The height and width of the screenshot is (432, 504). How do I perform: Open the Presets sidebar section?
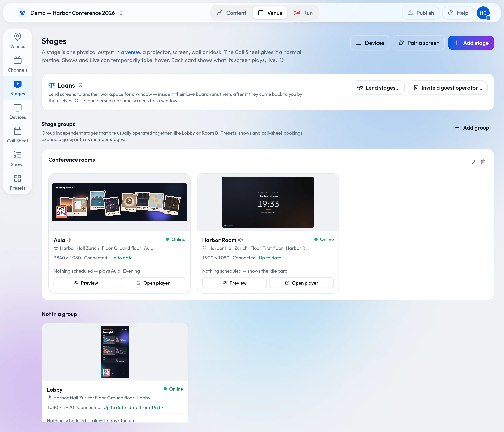pyautogui.click(x=18, y=182)
